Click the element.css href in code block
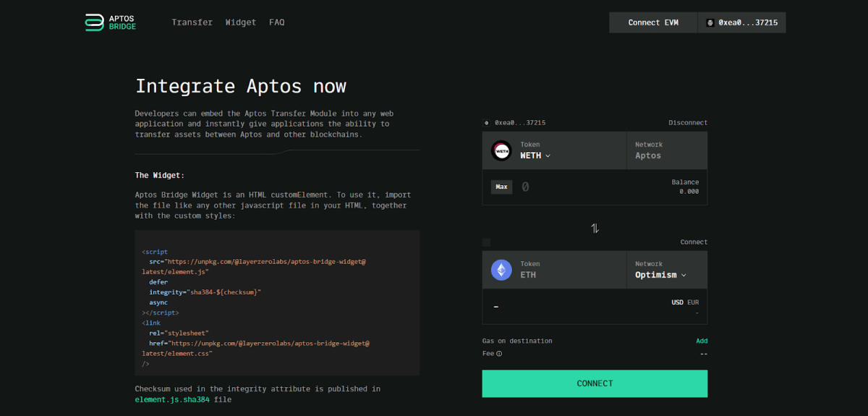The height and width of the screenshot is (416, 868). pyautogui.click(x=258, y=348)
